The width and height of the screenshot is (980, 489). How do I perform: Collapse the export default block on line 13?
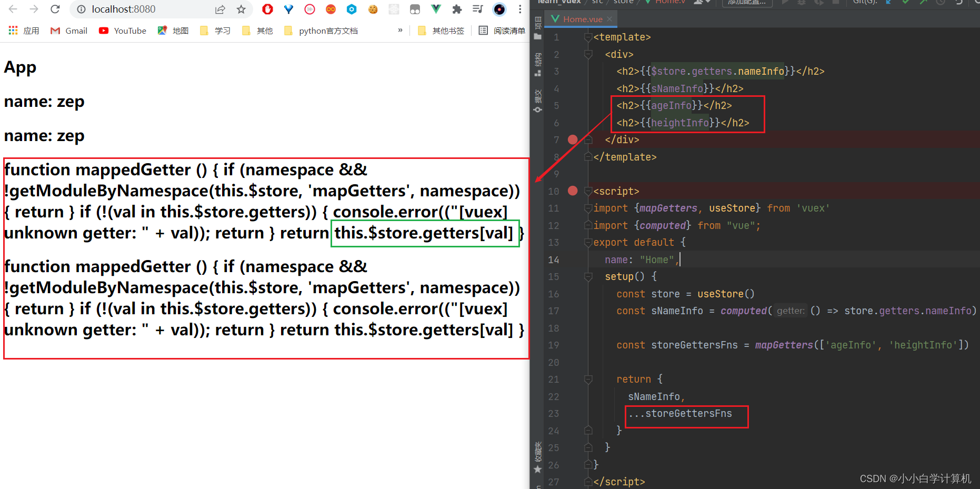588,243
